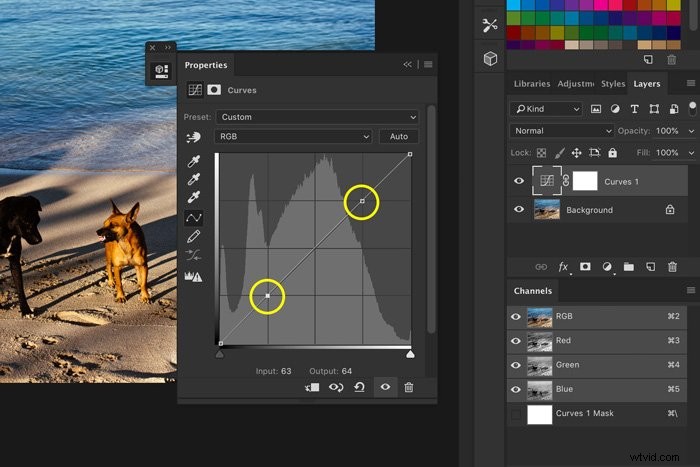The height and width of the screenshot is (467, 700).
Task: Select the upper curve control point
Action: (x=362, y=201)
